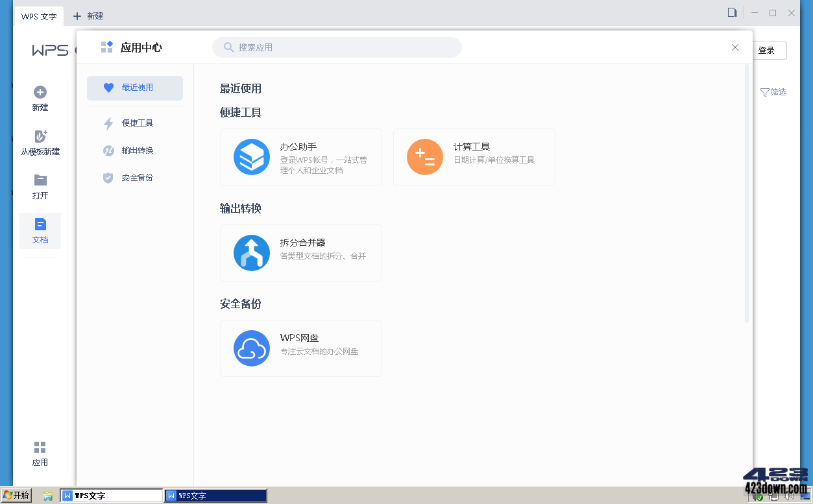
Task: Select 文档 in the left sidebar
Action: click(x=40, y=231)
